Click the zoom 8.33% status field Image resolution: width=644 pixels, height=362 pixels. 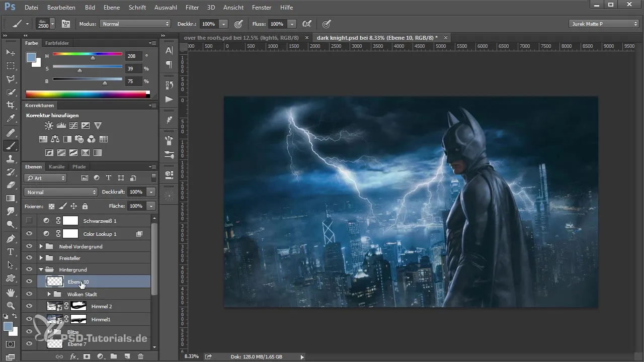click(x=191, y=356)
